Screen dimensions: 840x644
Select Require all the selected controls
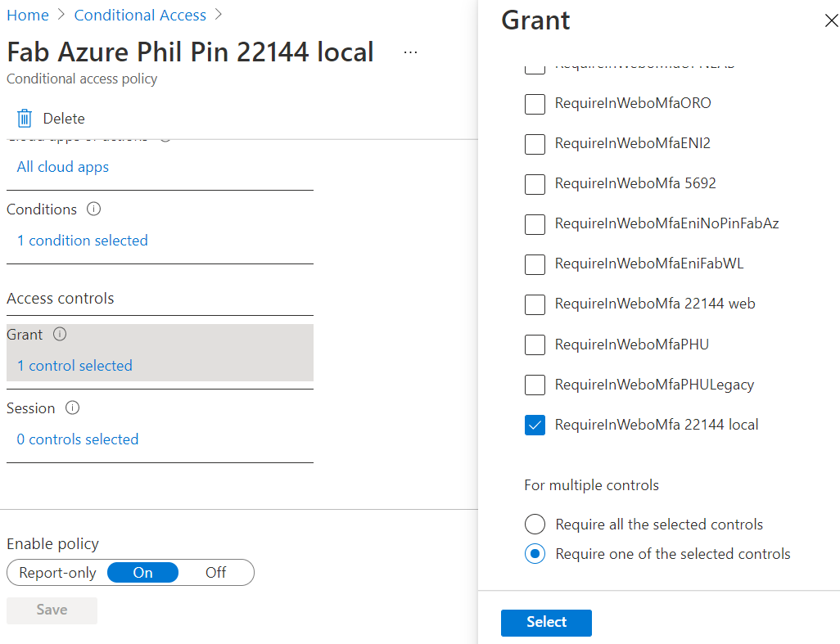tap(535, 525)
